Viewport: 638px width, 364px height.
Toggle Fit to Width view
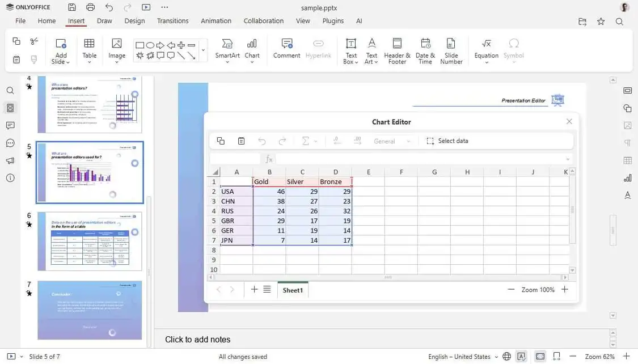(x=556, y=356)
